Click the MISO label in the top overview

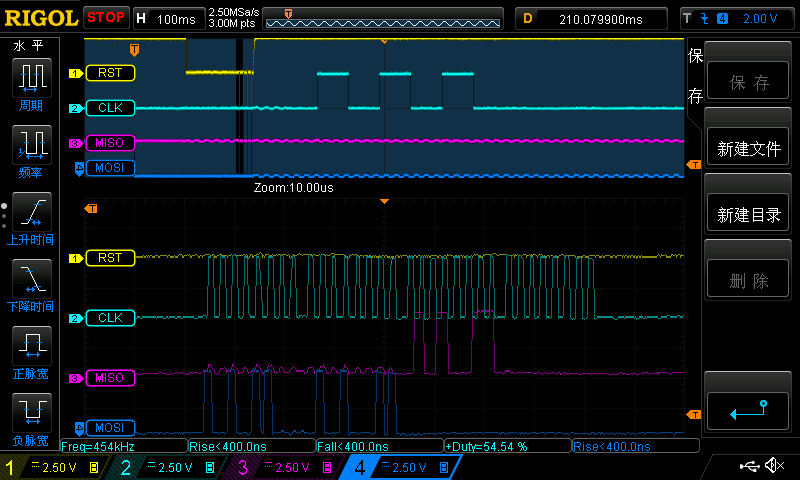[x=110, y=143]
